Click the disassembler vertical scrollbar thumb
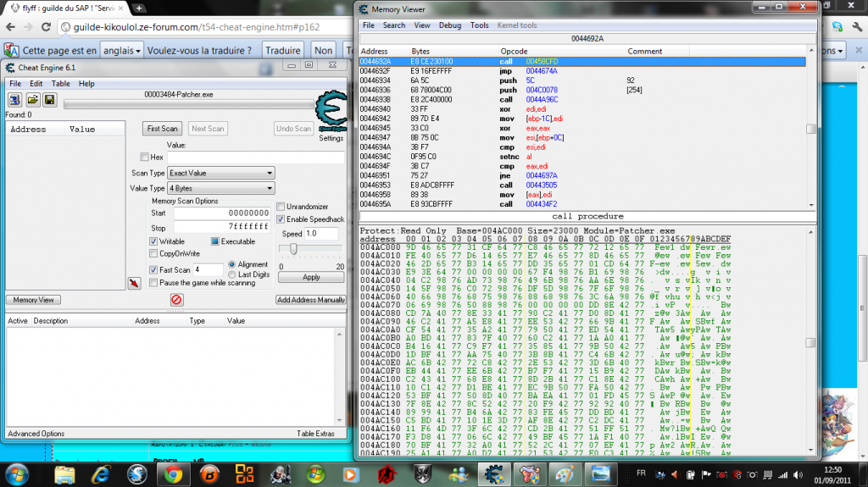This screenshot has height=487, width=868. (811, 129)
